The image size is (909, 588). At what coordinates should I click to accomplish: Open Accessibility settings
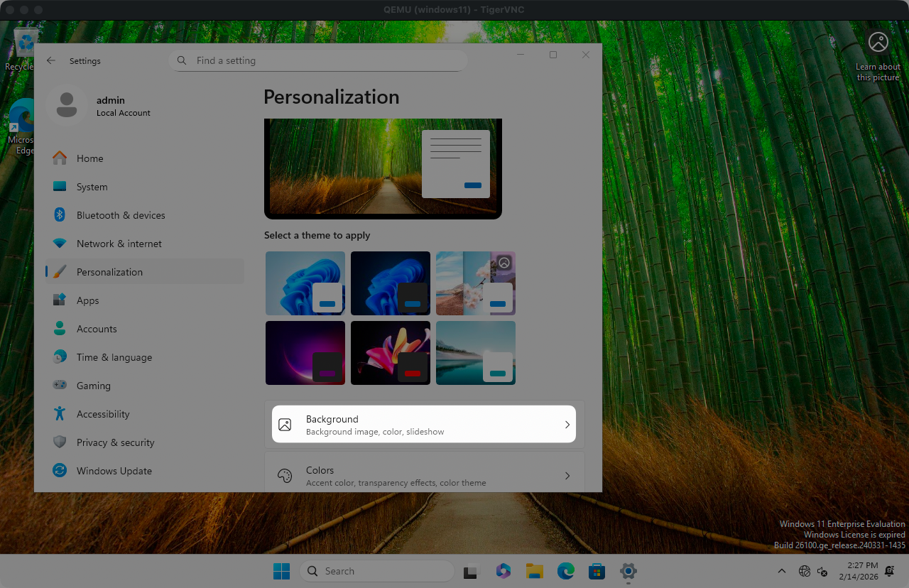pyautogui.click(x=103, y=414)
